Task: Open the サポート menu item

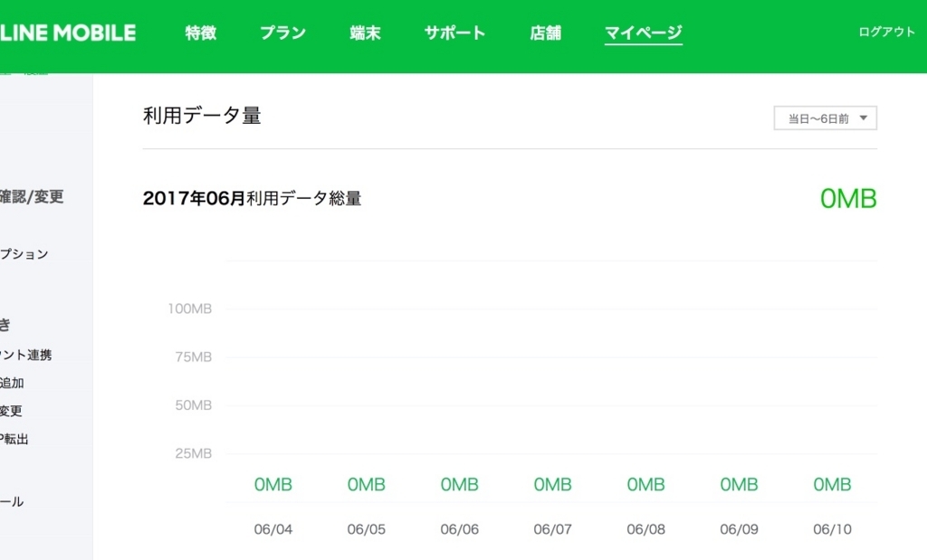Action: (x=454, y=33)
